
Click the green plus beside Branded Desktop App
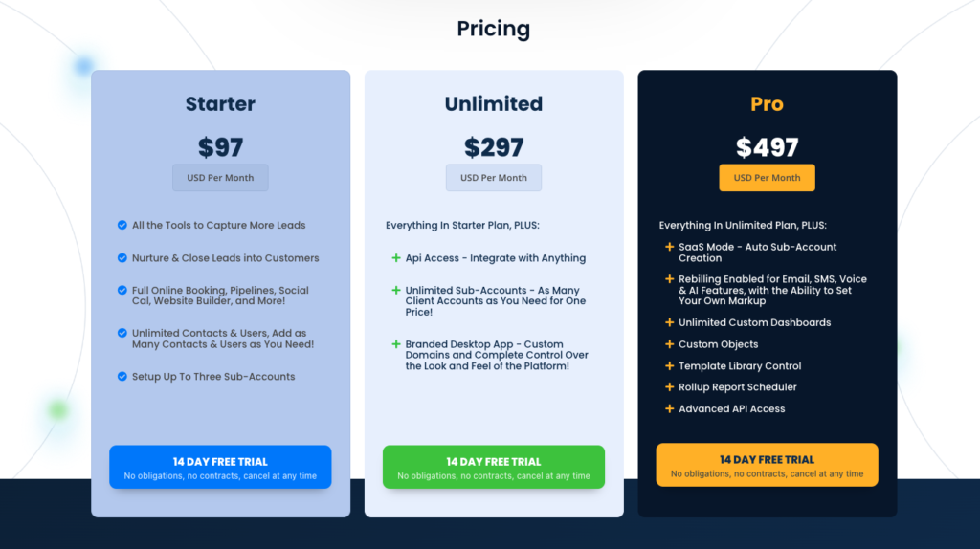[395, 344]
